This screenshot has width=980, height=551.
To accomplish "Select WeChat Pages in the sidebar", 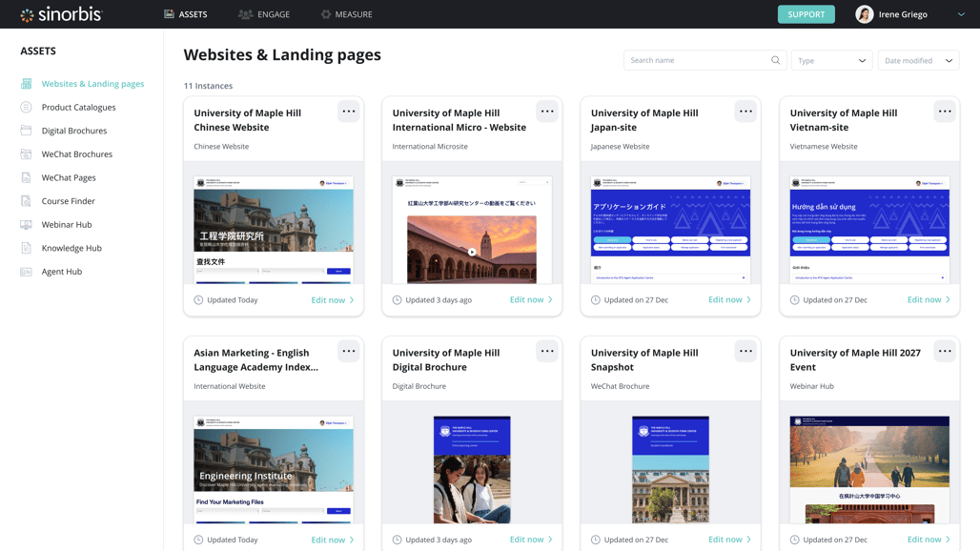I will tap(69, 177).
